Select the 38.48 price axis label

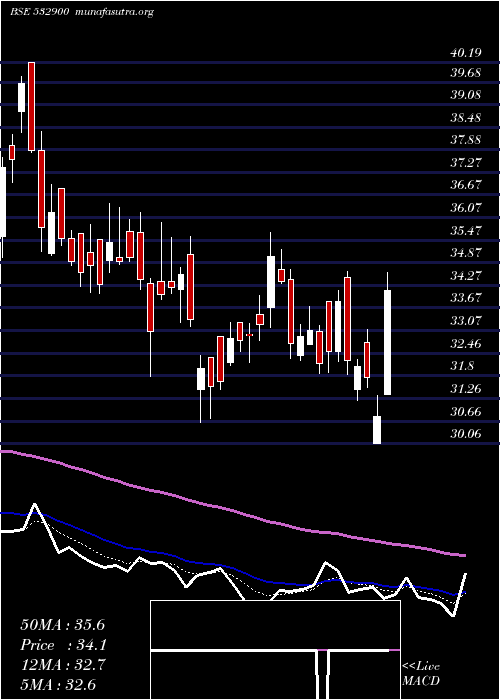466,118
